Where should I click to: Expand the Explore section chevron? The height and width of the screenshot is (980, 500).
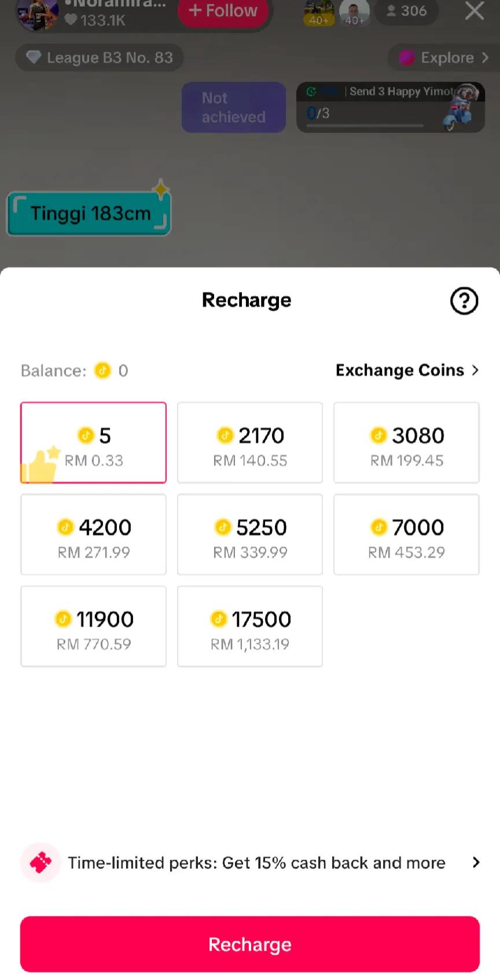point(485,58)
